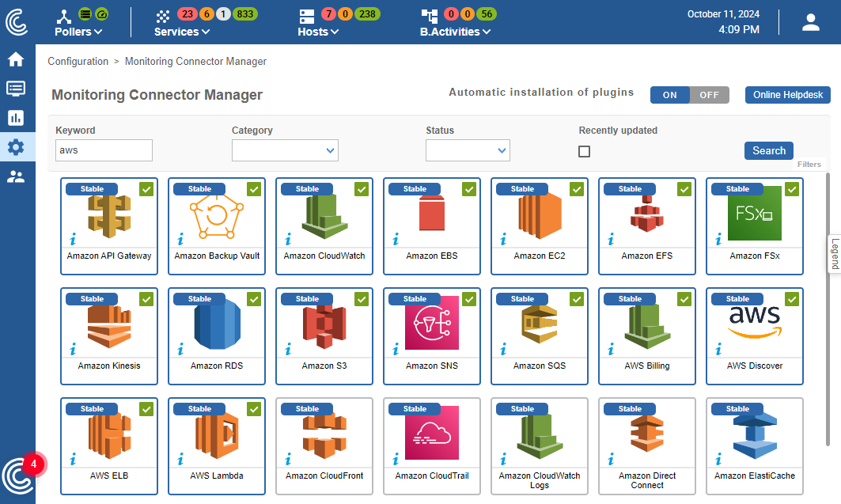
Task: Click the Amazon CloudWatch connector icon
Action: 324,214
